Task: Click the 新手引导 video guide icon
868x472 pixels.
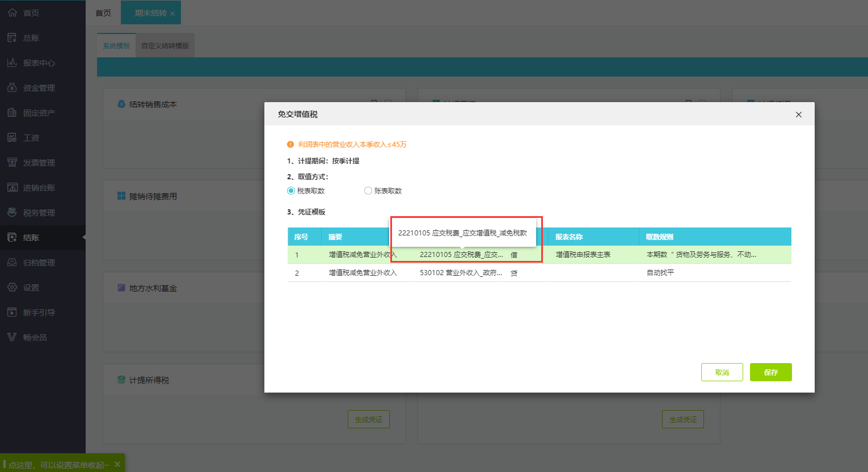Action: click(12, 312)
